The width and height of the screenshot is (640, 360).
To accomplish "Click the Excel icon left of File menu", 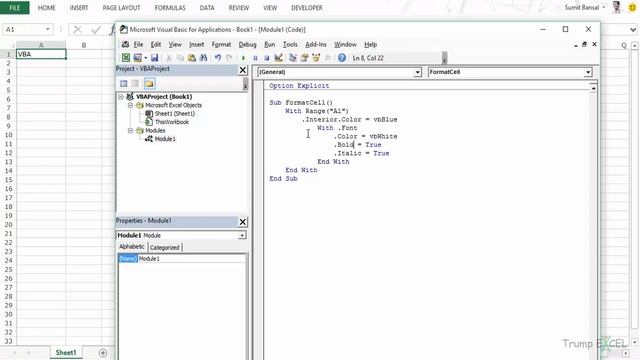I will tap(125, 44).
